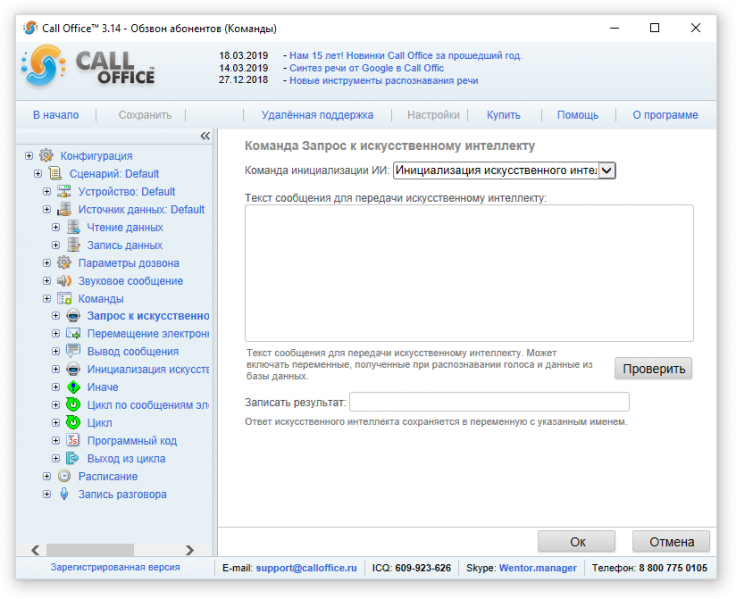Open the Синтез речи от Google news link
This screenshot has width=736, height=599.
pyautogui.click(x=366, y=68)
